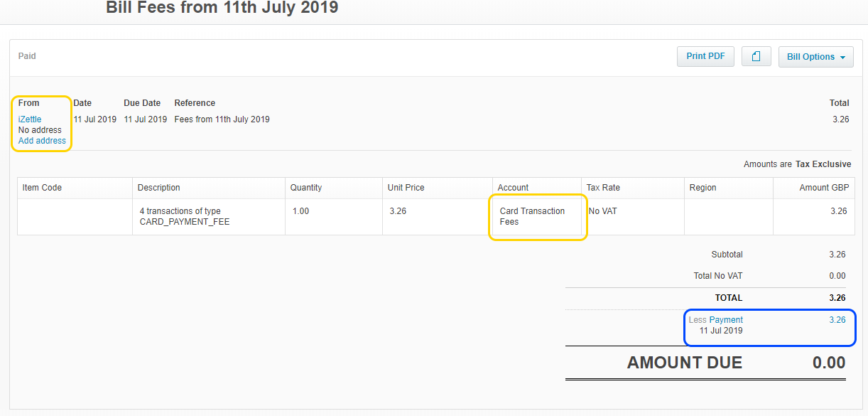Click the Region column header
The image size is (868, 416).
[702, 188]
